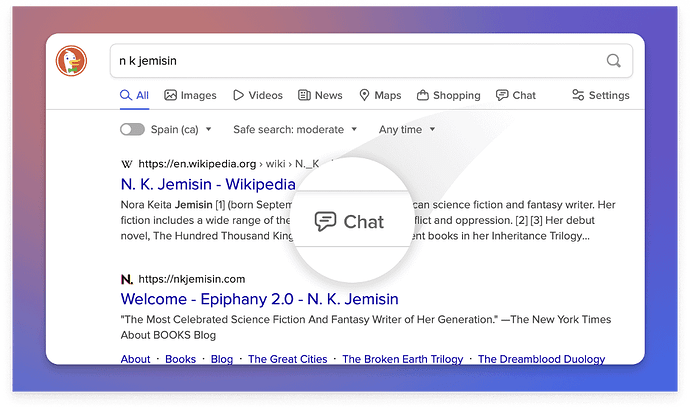Image resolution: width=690 pixels, height=411 pixels.
Task: Click the Wikipedia favicon beside en.wikipedia.org
Action: coord(127,164)
